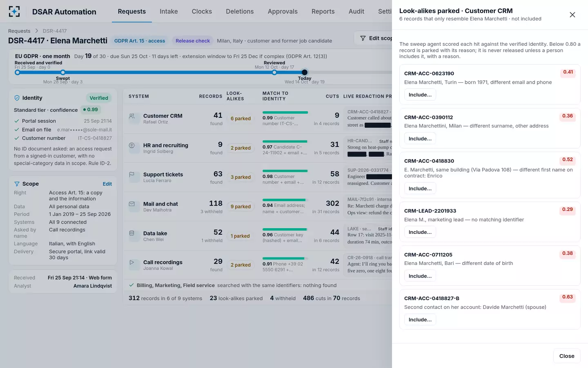Click the filter icon in Edit scope button

[x=363, y=38]
